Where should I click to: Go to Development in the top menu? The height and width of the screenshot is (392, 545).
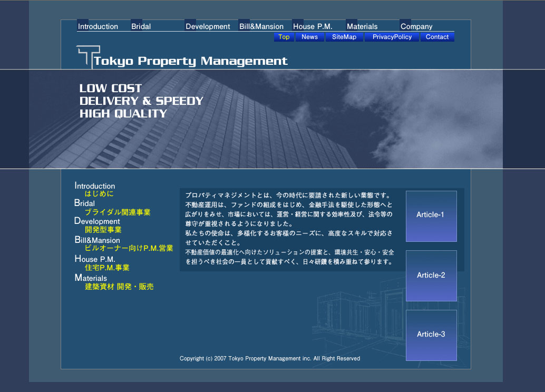[208, 26]
